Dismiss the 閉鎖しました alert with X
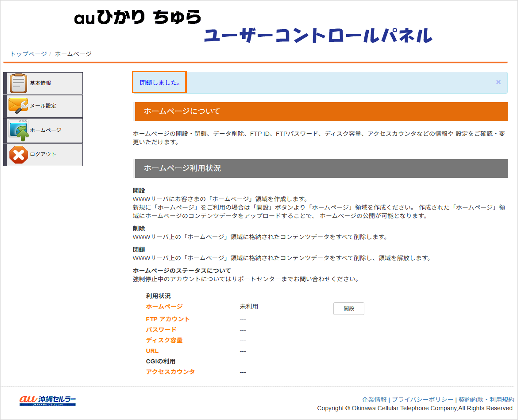This screenshot has width=518, height=420. 498,82
